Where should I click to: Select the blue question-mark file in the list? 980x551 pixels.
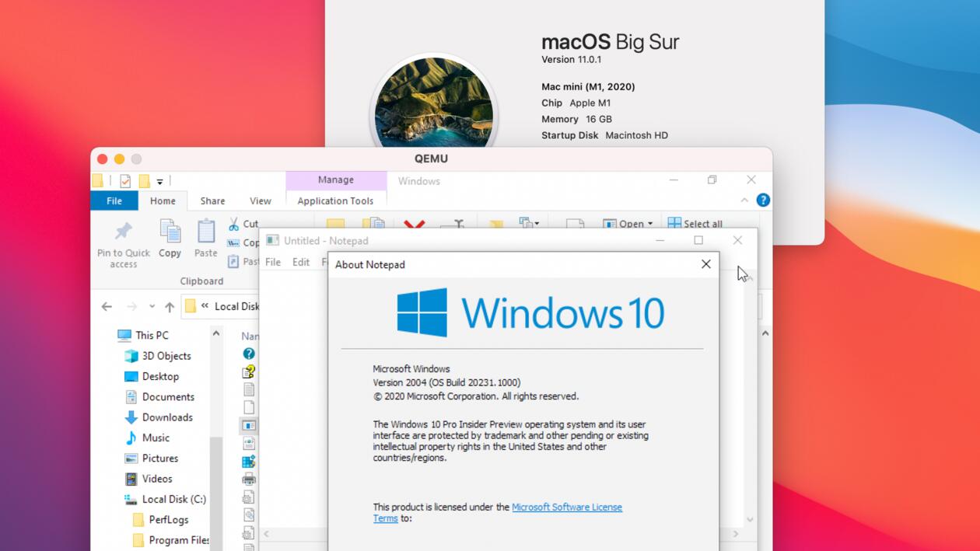pyautogui.click(x=249, y=354)
